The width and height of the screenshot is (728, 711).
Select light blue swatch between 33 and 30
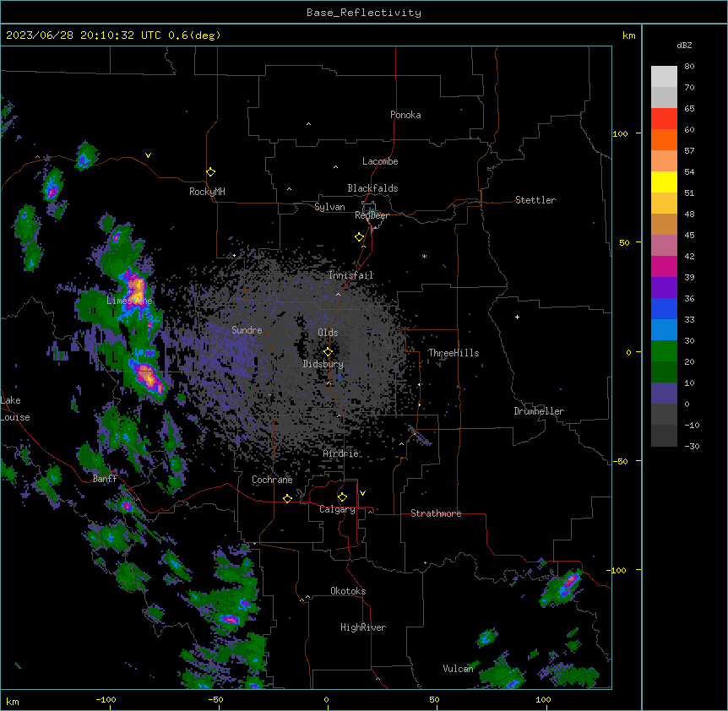pyautogui.click(x=664, y=329)
